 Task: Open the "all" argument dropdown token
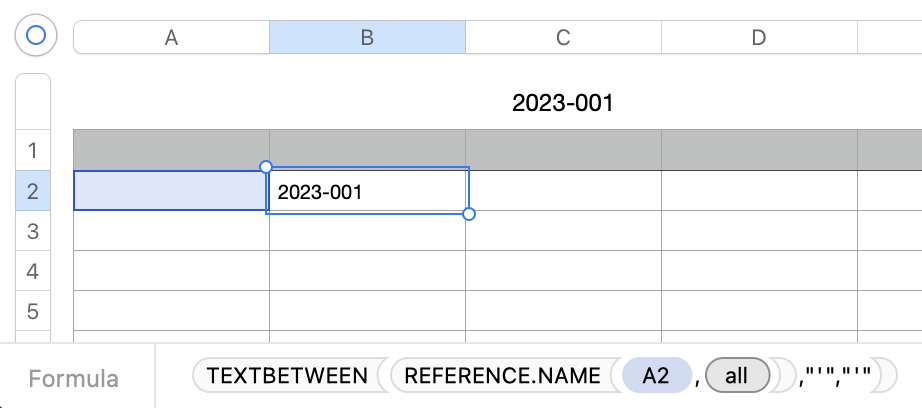tap(737, 376)
